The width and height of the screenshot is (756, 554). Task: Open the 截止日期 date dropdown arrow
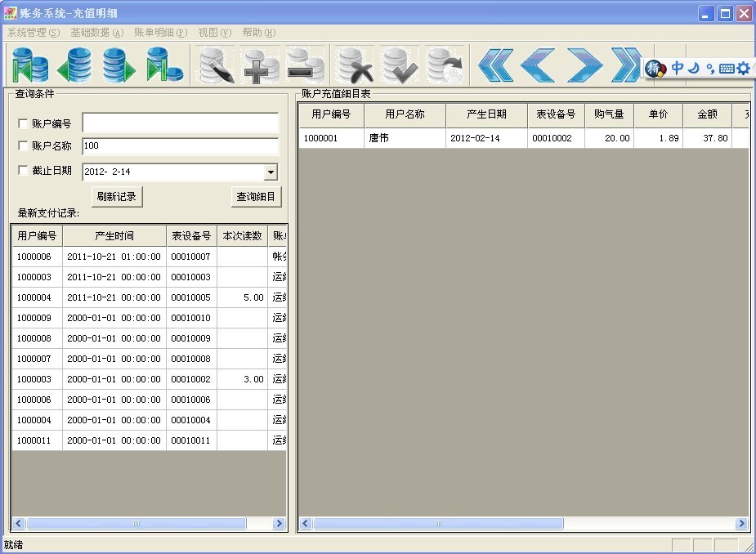coord(271,172)
